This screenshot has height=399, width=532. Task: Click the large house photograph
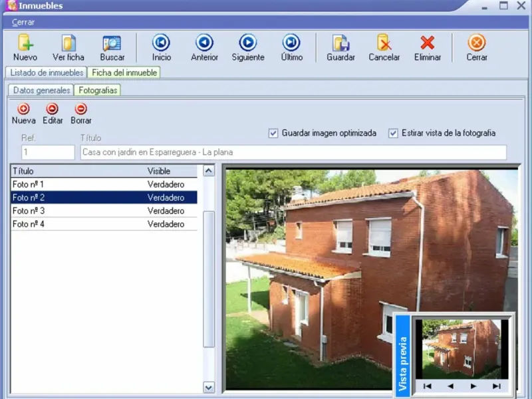click(372, 279)
